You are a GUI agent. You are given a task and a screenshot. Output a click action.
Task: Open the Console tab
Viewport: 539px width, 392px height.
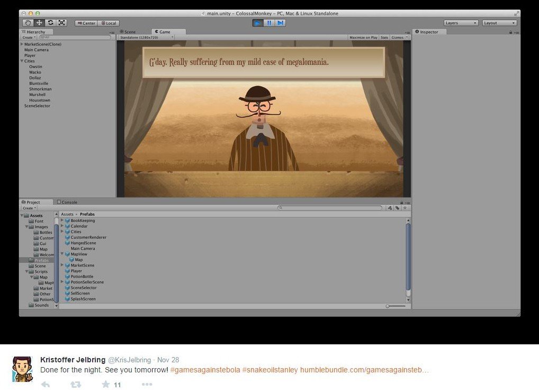pos(67,202)
